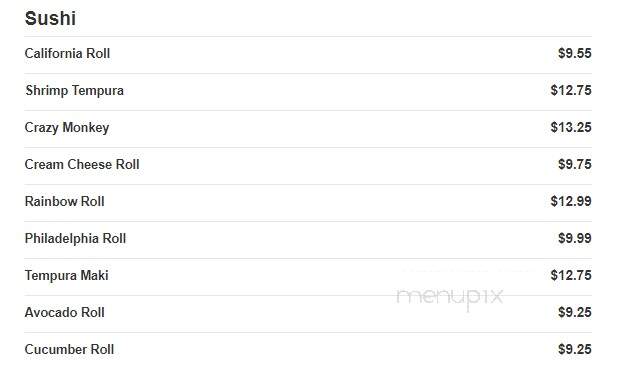Click the $12.75 Tempura Maki price
Viewport: 629px width, 379px height.
point(571,276)
